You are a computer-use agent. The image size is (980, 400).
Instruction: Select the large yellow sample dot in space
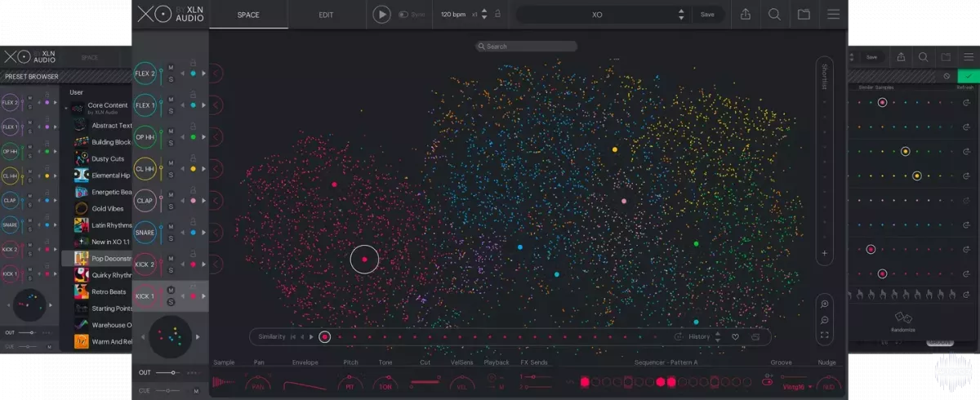pos(615,149)
